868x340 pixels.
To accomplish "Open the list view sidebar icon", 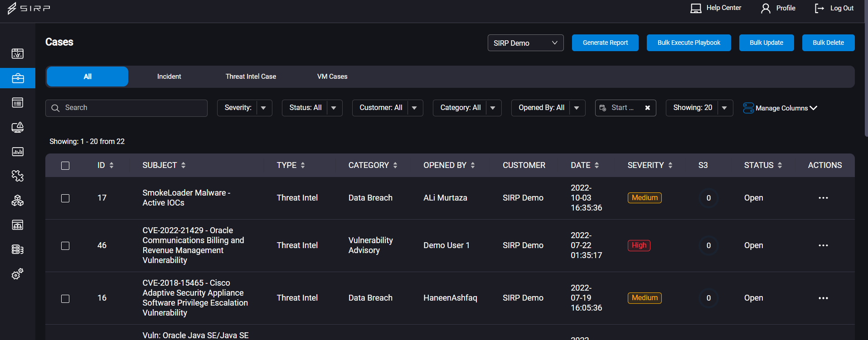I will [18, 103].
